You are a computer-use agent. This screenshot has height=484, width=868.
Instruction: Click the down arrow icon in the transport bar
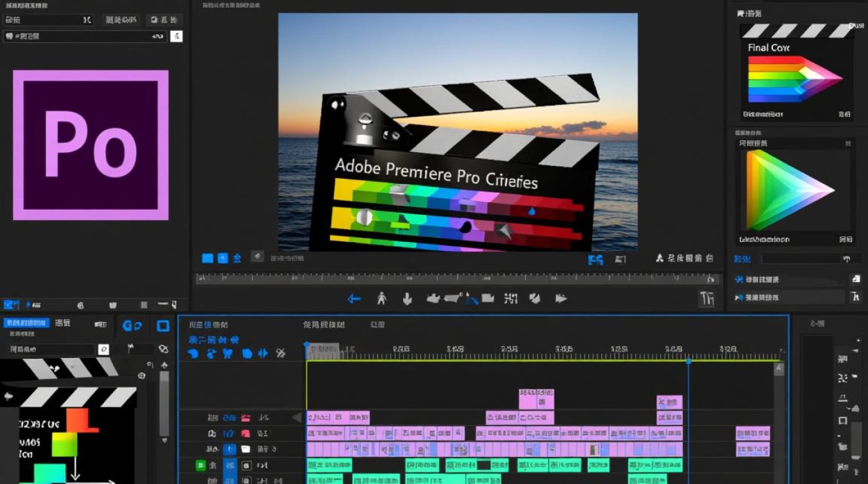pos(407,299)
